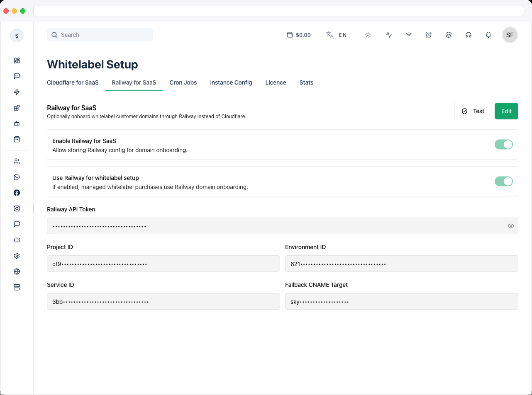Click the Service ID field
The width and height of the screenshot is (532, 395).
164,301
